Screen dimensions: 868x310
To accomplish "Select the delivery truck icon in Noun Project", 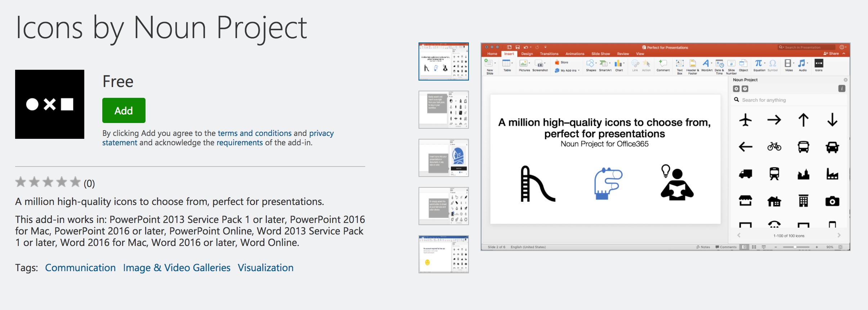I will [x=746, y=174].
